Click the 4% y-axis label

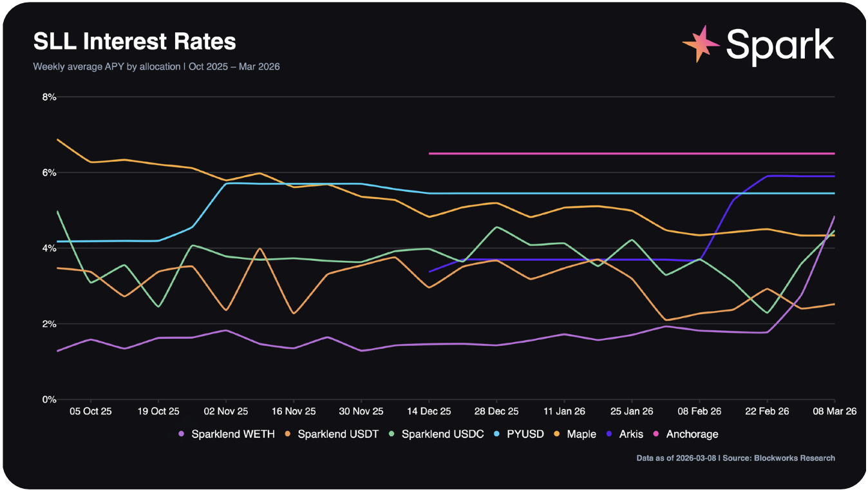click(x=50, y=248)
